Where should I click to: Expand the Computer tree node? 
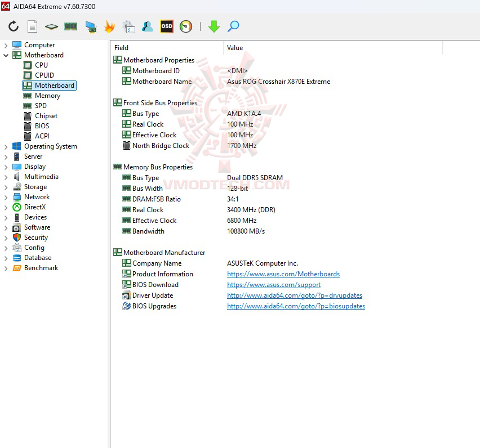click(6, 45)
